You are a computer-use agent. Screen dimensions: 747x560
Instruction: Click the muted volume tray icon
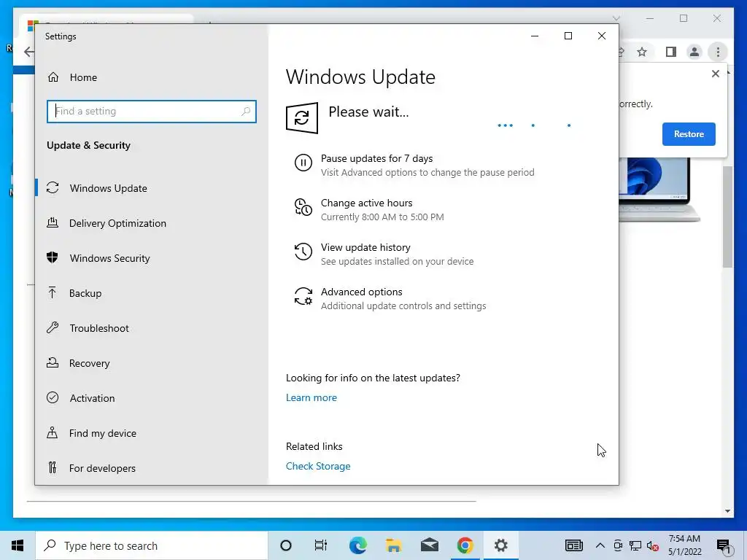[x=653, y=545]
